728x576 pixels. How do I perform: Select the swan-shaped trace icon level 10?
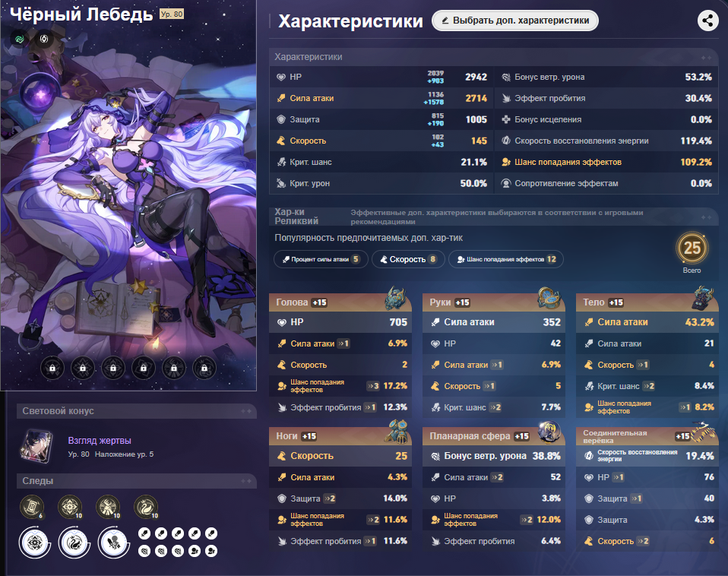click(146, 507)
